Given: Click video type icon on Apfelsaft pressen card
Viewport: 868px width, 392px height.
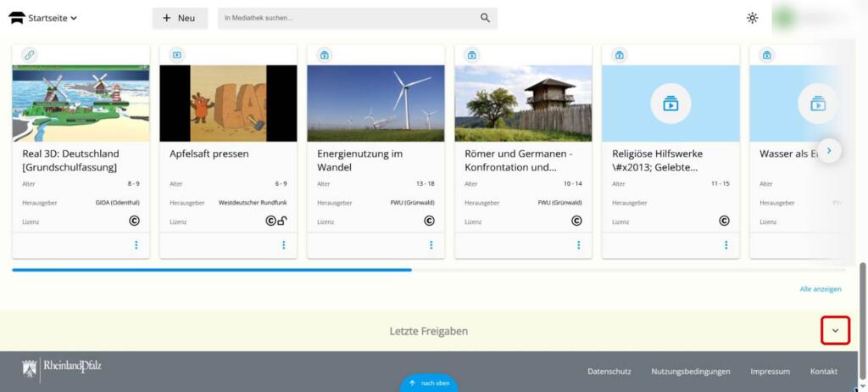Looking at the screenshot, I should pyautogui.click(x=177, y=55).
